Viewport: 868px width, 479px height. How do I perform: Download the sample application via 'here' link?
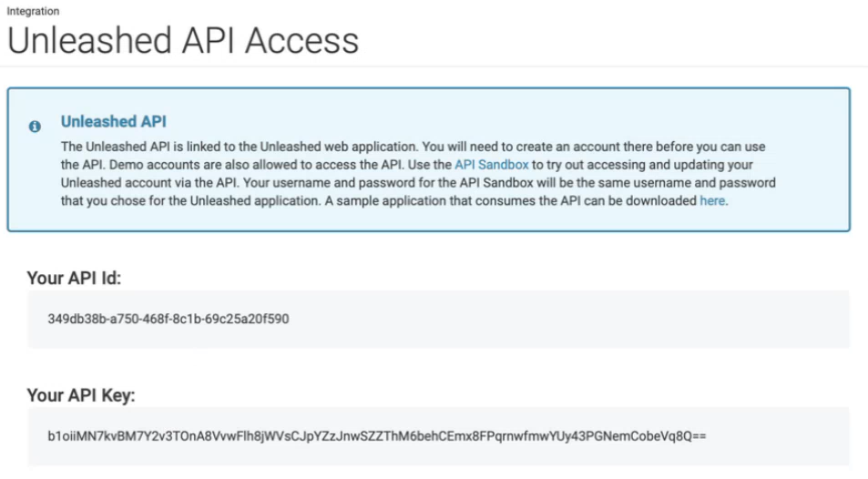(x=712, y=200)
